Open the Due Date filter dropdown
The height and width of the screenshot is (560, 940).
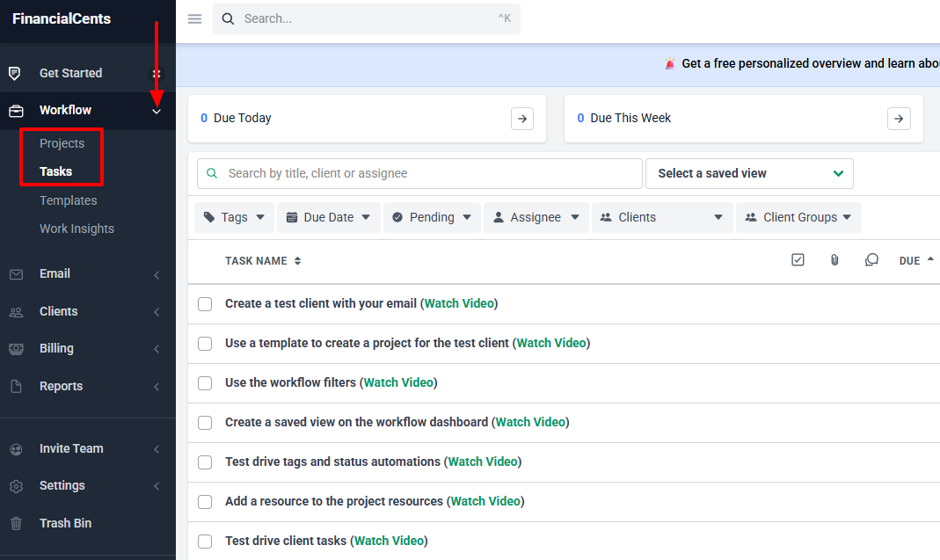328,217
